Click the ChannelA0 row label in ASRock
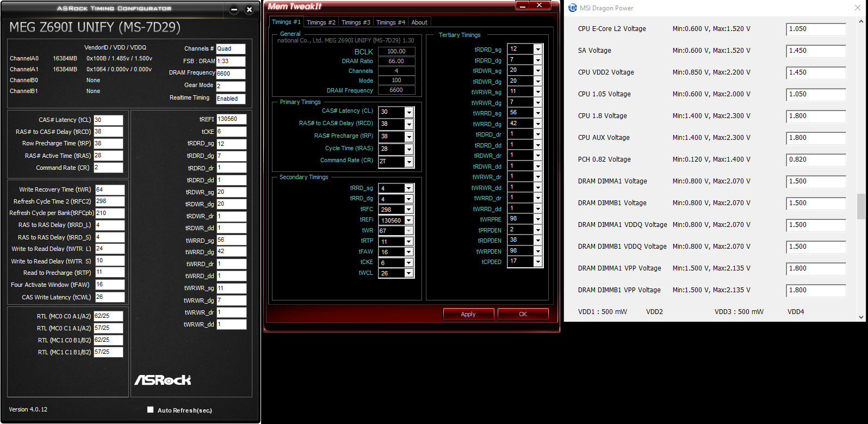 pos(24,58)
